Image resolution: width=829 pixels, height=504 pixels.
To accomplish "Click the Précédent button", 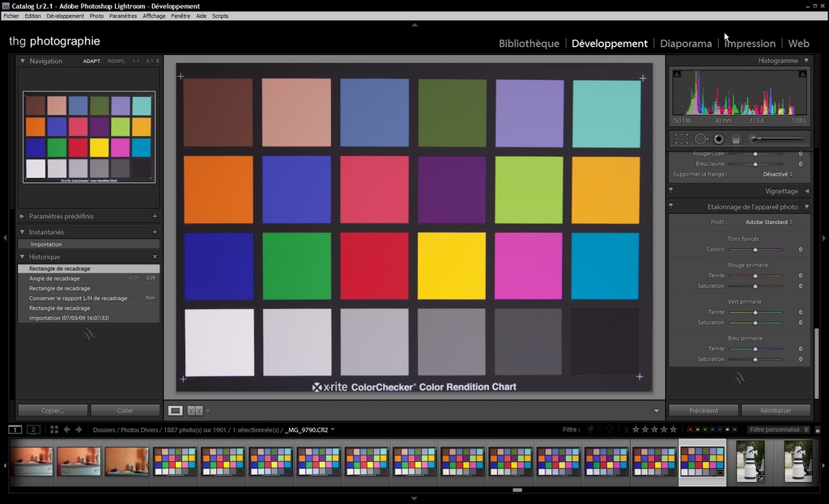I will point(704,410).
